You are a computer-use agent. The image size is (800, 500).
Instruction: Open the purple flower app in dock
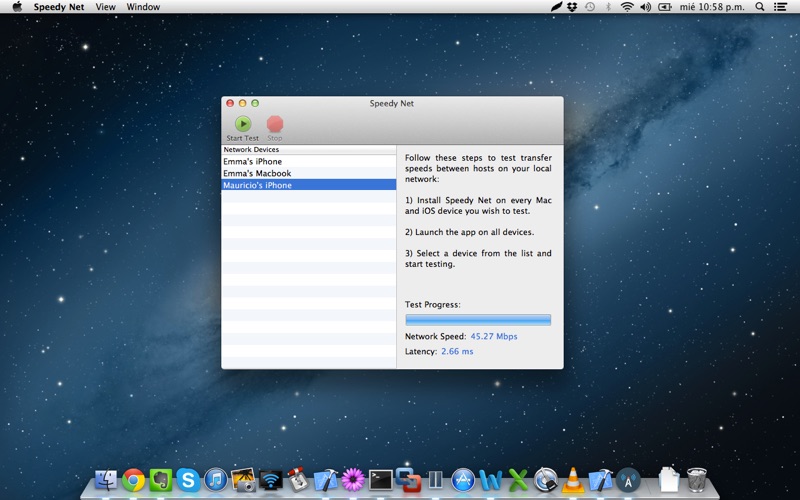coord(353,480)
